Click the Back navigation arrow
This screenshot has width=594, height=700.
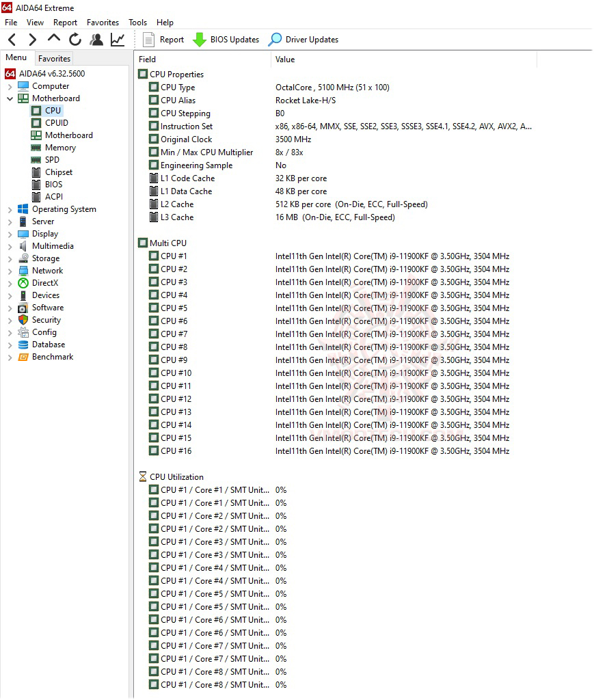[12, 40]
